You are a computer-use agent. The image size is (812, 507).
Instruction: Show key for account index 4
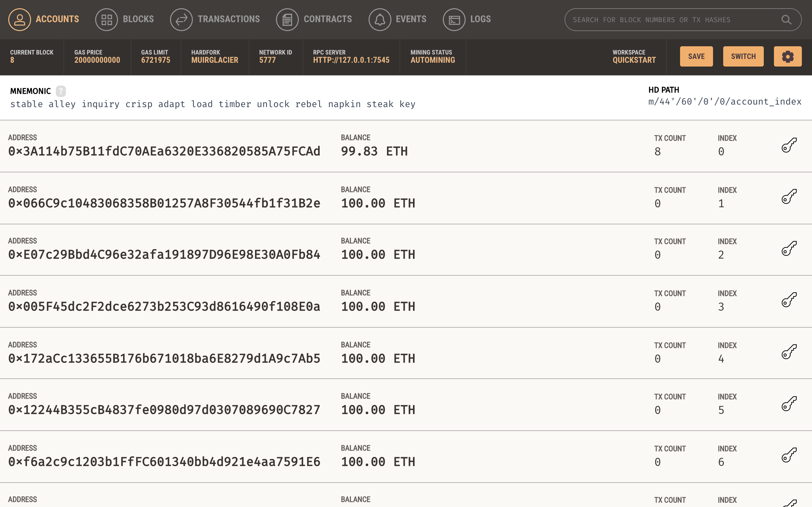(789, 352)
